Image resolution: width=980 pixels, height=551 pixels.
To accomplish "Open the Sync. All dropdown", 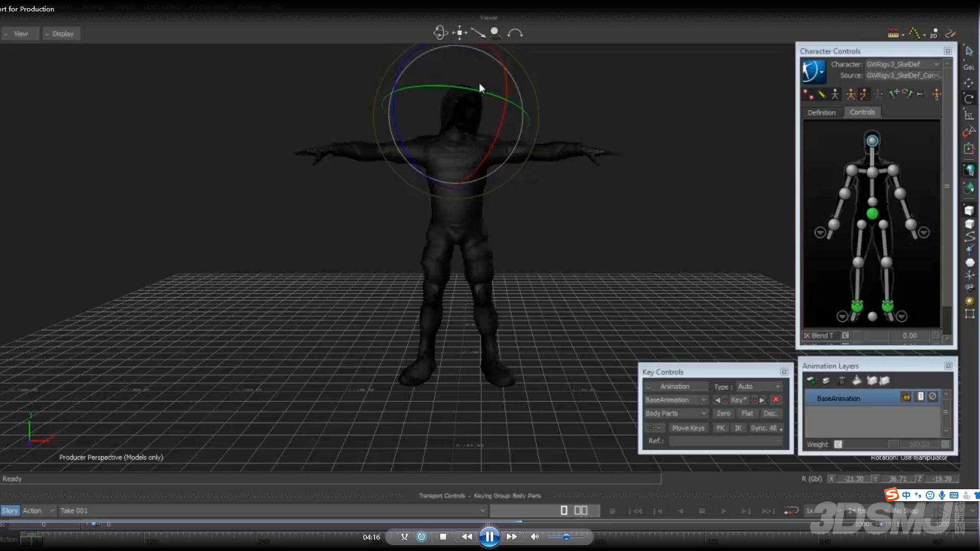I will click(x=766, y=428).
